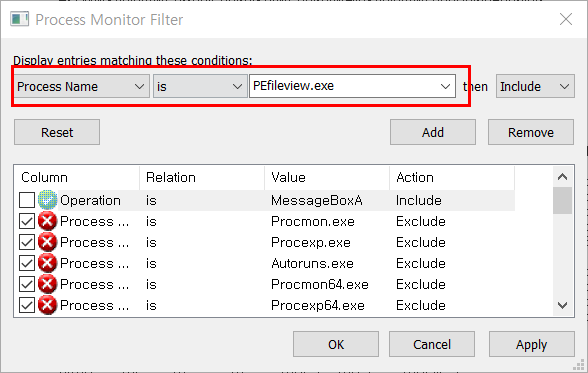Open the Process Name column dropdown
This screenshot has height=373, width=588.
tap(82, 87)
